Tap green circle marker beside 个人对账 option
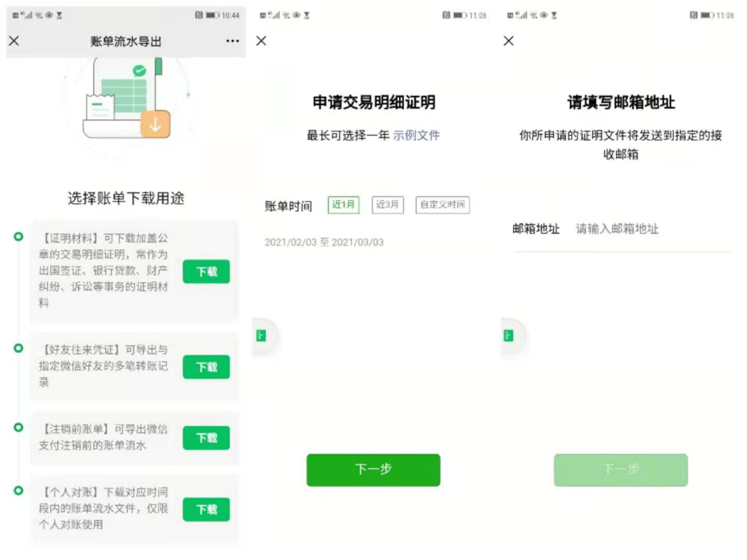The height and width of the screenshot is (560, 747). pos(19,490)
